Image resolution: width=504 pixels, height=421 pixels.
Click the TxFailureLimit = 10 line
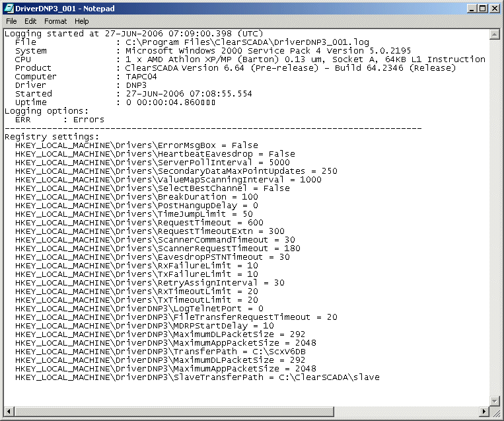136,274
